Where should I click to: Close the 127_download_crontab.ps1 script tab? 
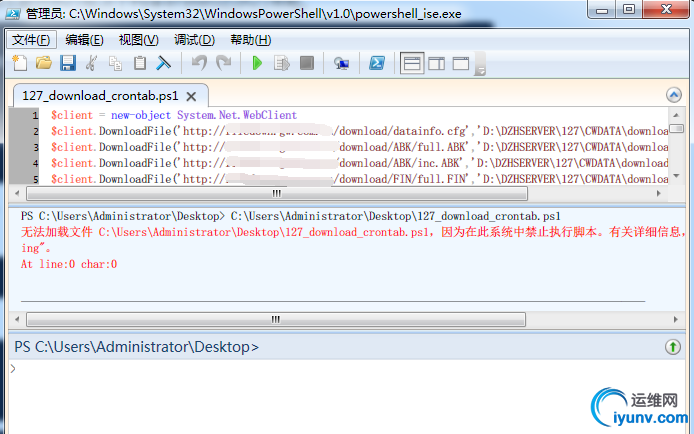191,96
